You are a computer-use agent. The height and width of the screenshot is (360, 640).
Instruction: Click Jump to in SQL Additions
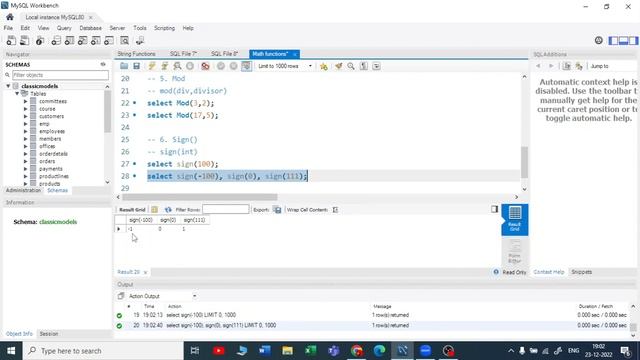tap(599, 66)
